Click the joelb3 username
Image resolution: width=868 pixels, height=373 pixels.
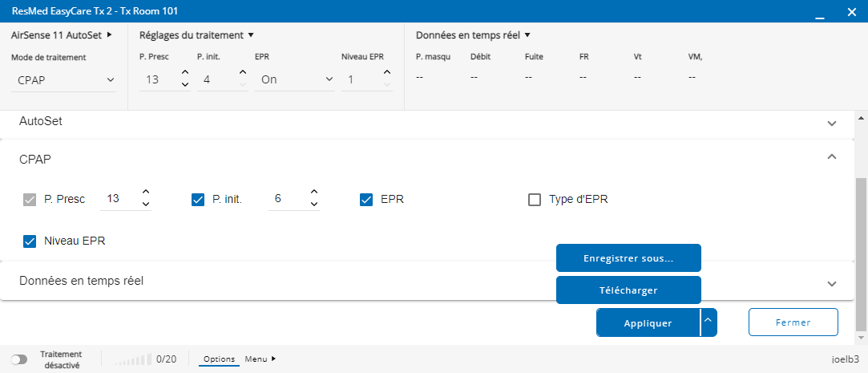tap(845, 359)
